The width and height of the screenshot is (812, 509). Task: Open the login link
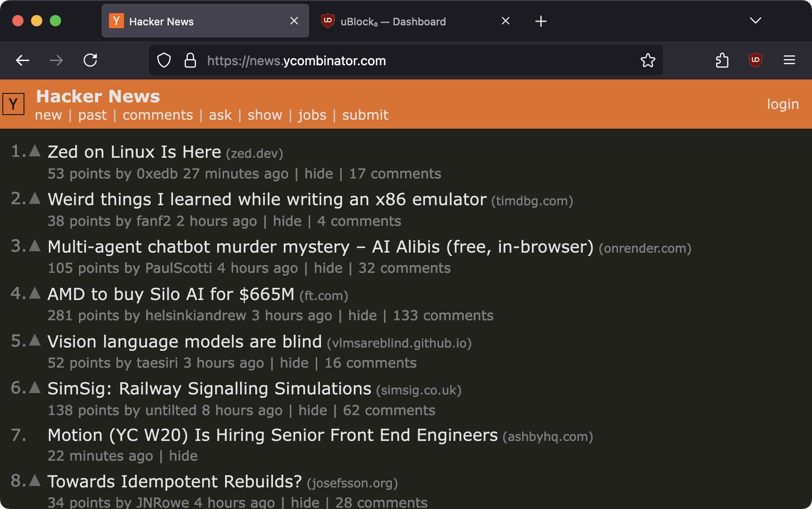(782, 104)
